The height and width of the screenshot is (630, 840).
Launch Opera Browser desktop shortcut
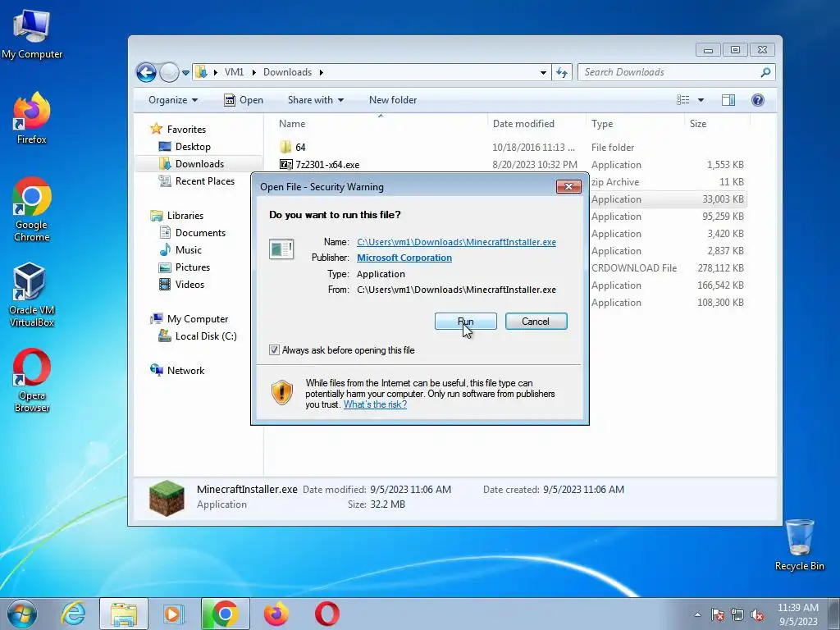point(32,381)
